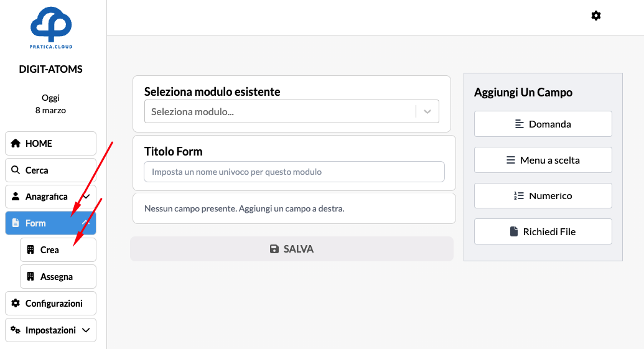Viewport: 644px width, 349px height.
Task: Collapse the Form menu section
Action: (86, 223)
